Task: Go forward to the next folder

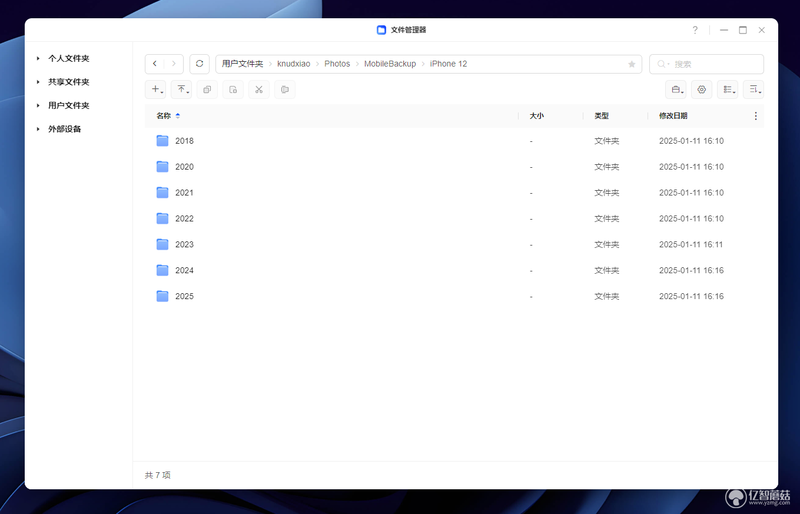Action: [173, 64]
